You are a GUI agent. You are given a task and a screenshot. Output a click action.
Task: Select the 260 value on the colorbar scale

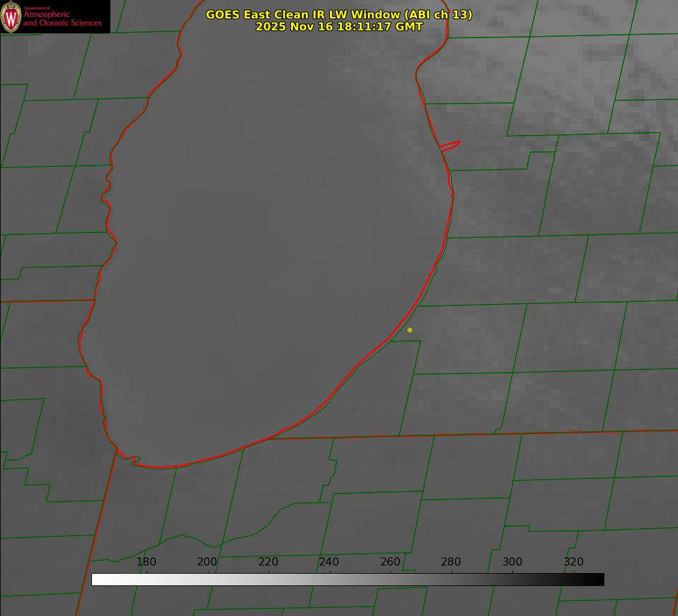click(x=390, y=562)
